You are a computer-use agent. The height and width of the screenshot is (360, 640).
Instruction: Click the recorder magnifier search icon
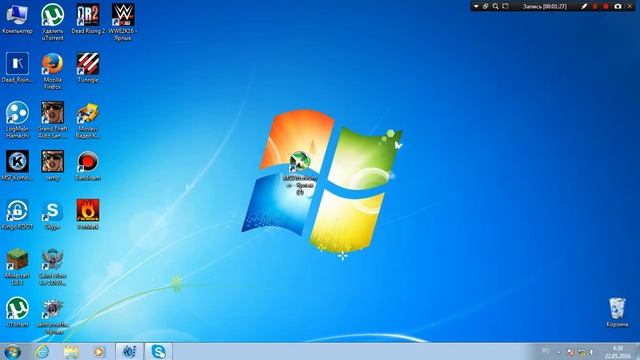click(496, 7)
